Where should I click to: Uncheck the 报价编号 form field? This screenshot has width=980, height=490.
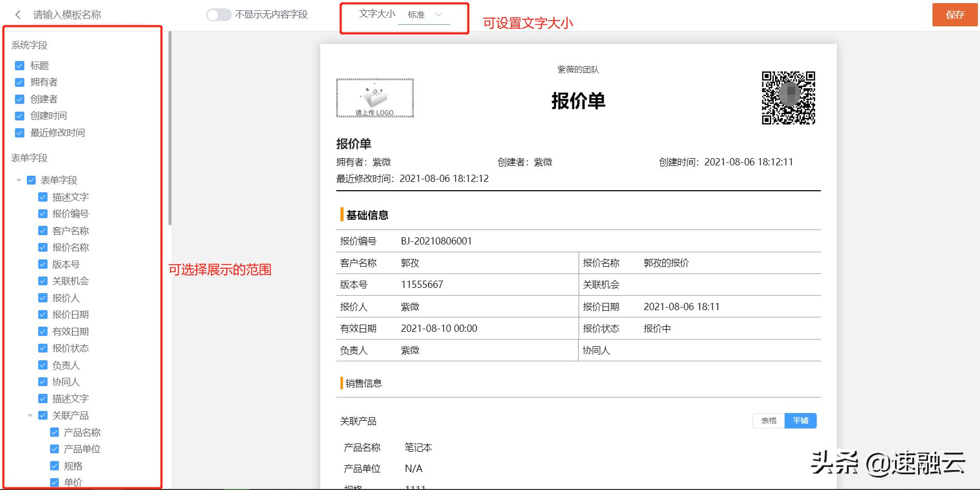pyautogui.click(x=42, y=213)
